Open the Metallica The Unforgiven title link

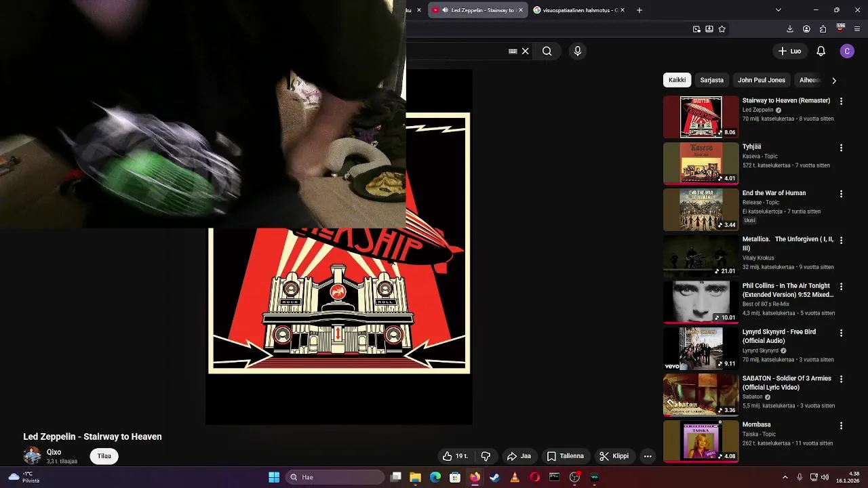pyautogui.click(x=788, y=243)
